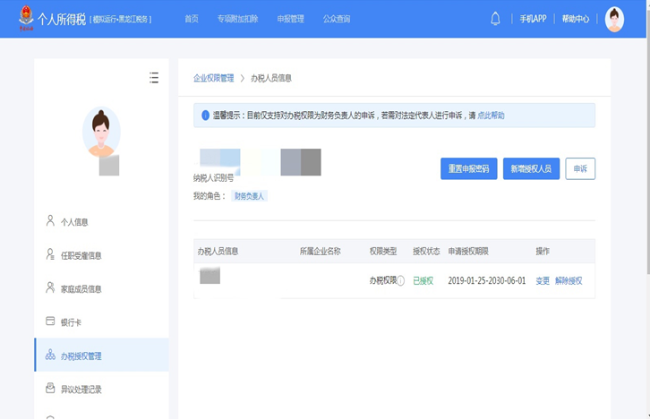650x420 pixels.
Task: Go to 公众查询 in the top navigation
Action: coord(336,19)
